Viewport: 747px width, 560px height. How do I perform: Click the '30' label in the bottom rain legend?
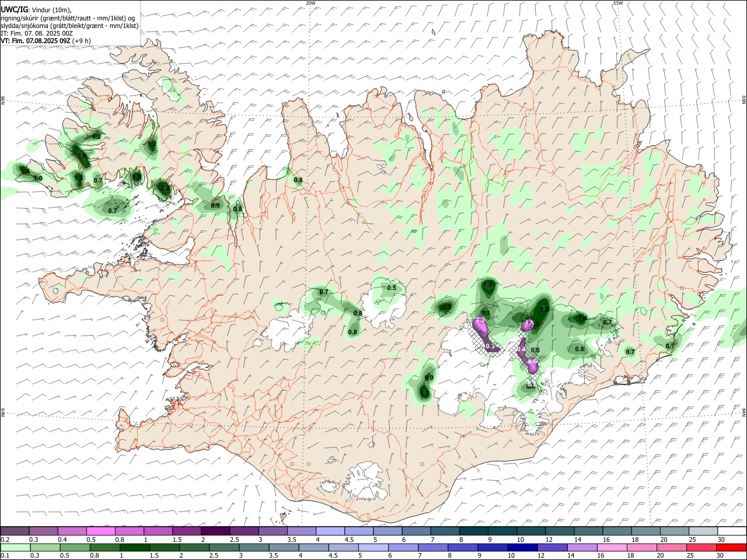coord(721,555)
